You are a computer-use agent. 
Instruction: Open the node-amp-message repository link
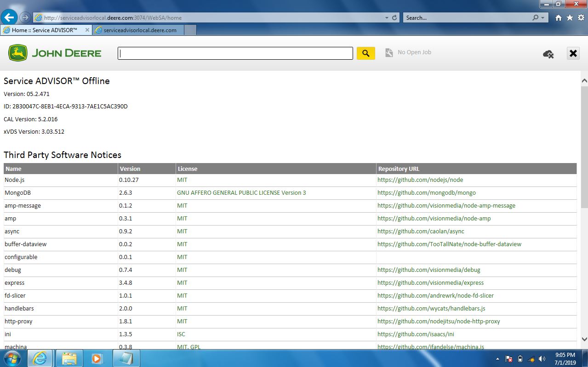coord(446,206)
